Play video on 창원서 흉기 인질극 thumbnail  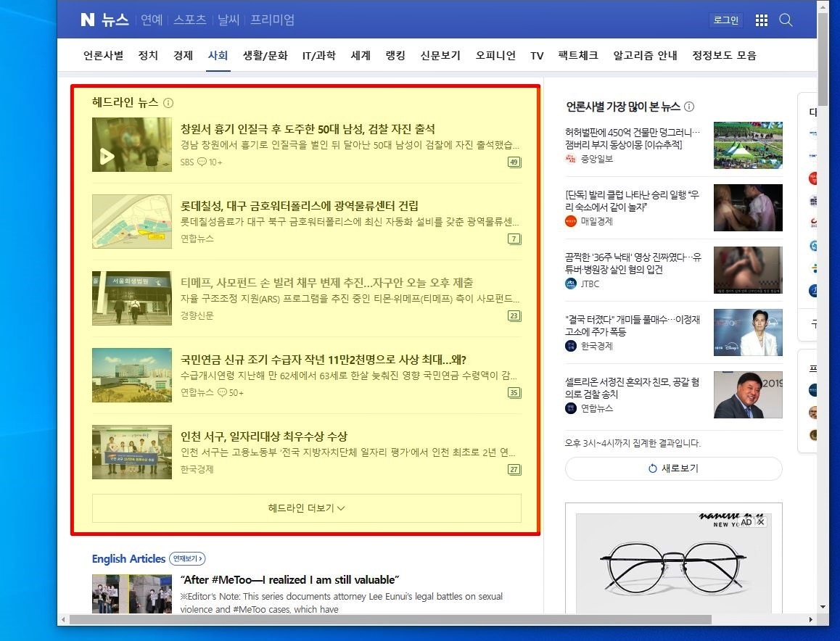(107, 157)
